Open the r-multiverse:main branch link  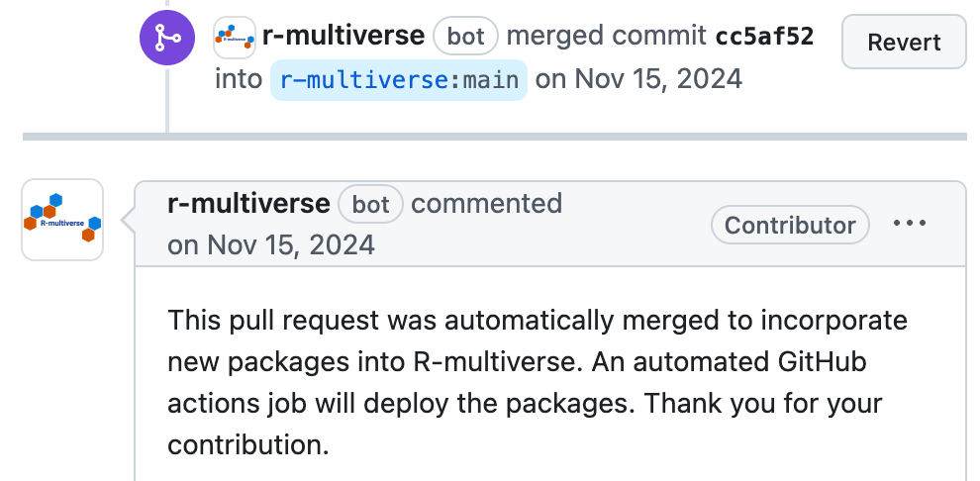(x=399, y=79)
